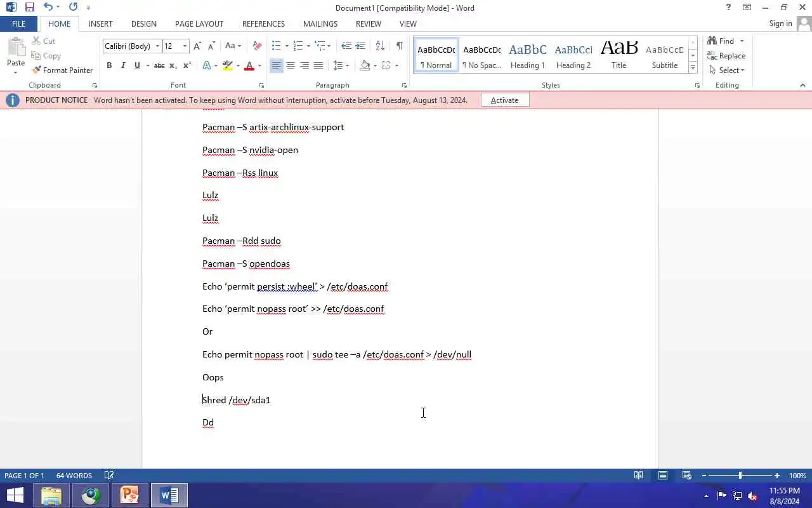The height and width of the screenshot is (508, 812).
Task: Click the 100% zoom level
Action: (x=797, y=475)
